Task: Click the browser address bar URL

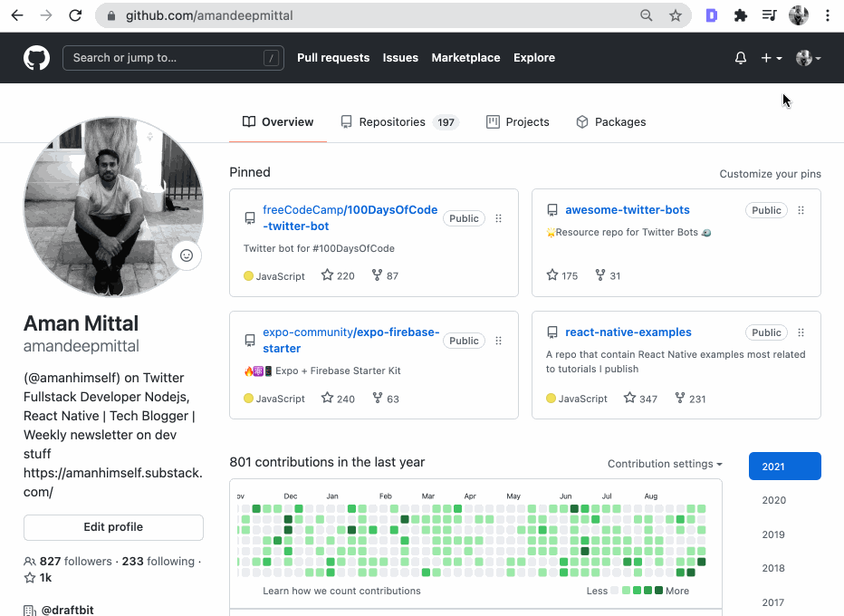Action: pos(209,15)
